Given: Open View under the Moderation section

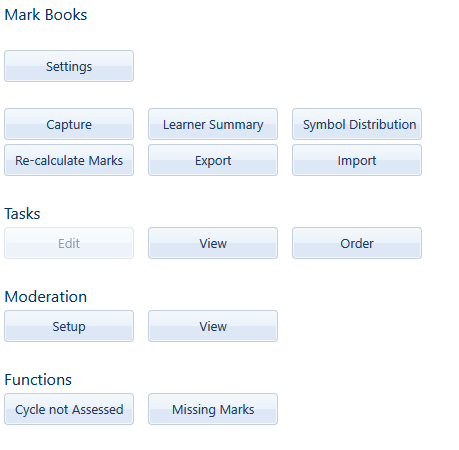Looking at the screenshot, I should pos(213,326).
